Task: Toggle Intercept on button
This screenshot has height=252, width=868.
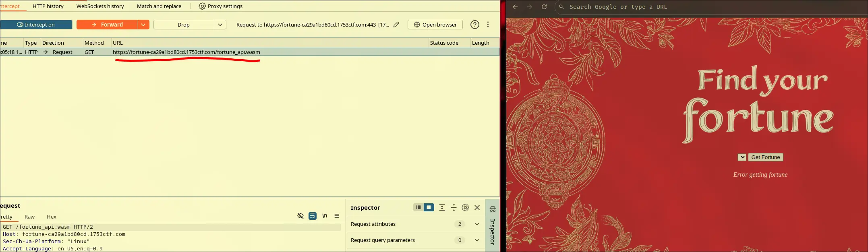Action: (36, 25)
